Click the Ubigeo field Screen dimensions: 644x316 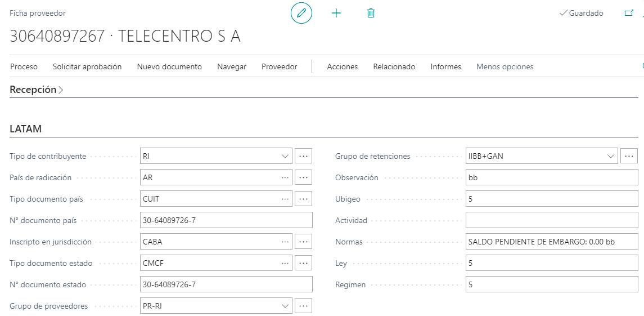(552, 199)
